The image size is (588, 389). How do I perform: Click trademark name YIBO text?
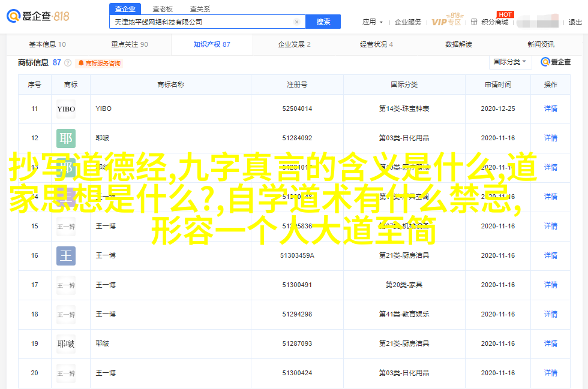[103, 108]
